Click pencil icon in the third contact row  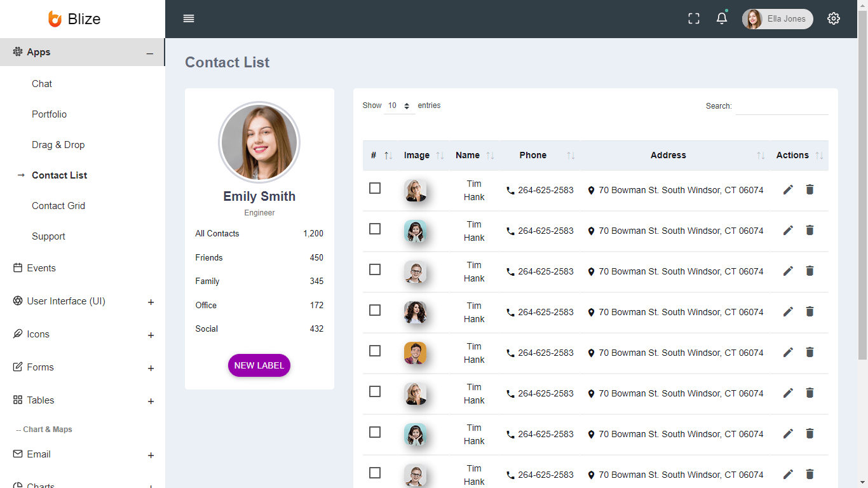tap(788, 271)
